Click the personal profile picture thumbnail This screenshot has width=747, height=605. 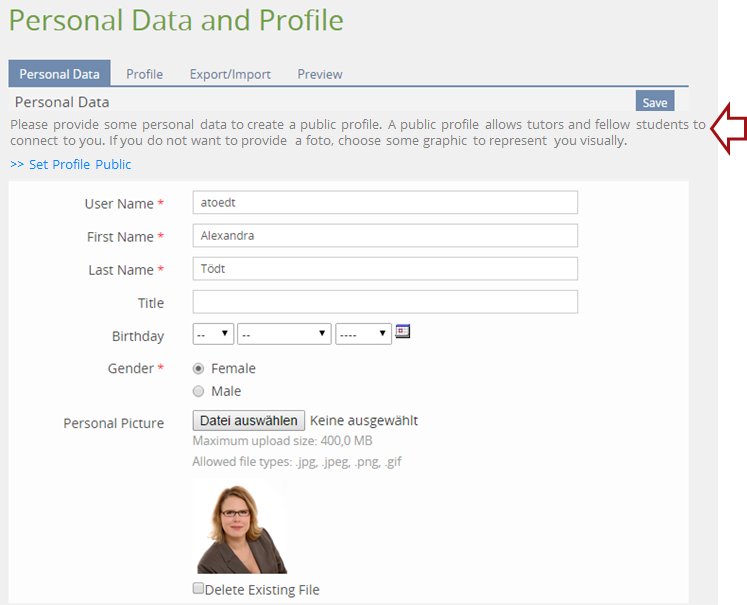click(x=241, y=529)
